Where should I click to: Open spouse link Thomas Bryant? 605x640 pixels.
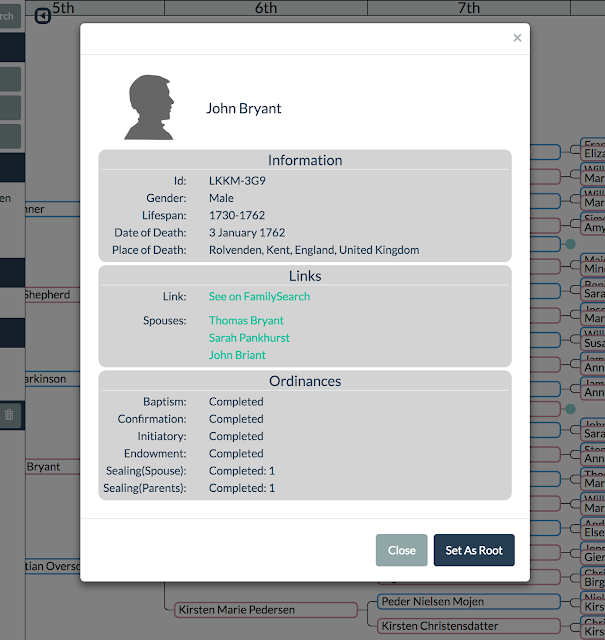tap(246, 320)
